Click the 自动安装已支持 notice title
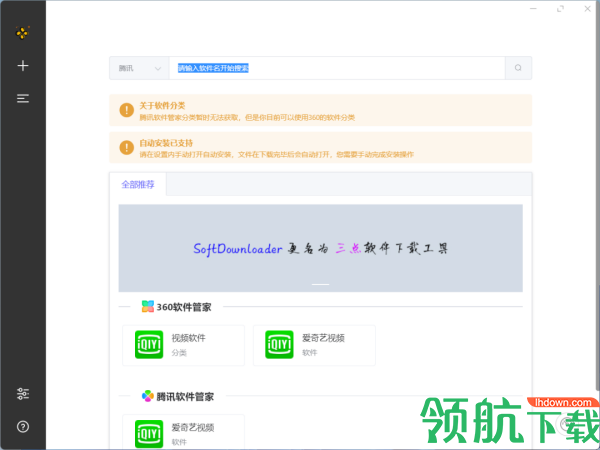 (166, 143)
